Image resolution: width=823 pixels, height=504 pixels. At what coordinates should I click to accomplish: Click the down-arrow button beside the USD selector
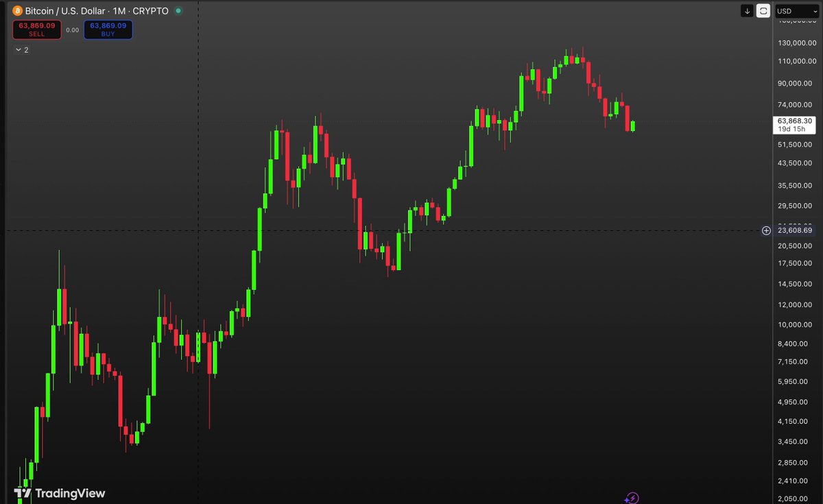(748, 11)
